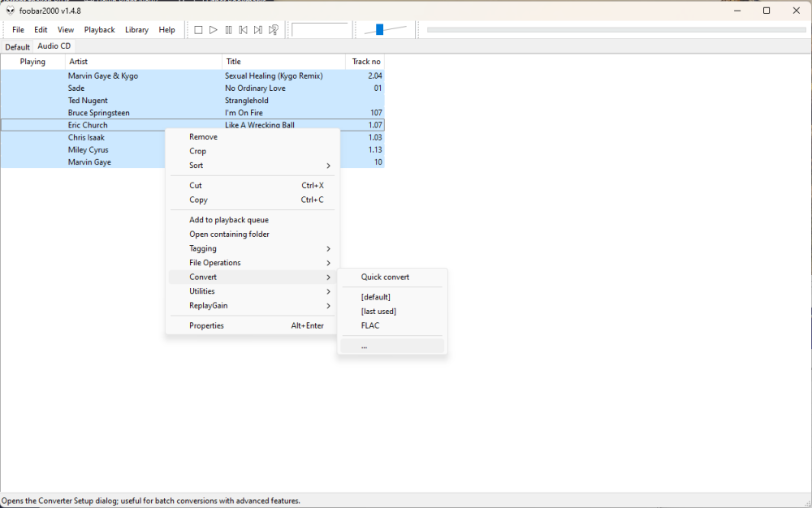Switch to the Audio CD tab

point(54,46)
